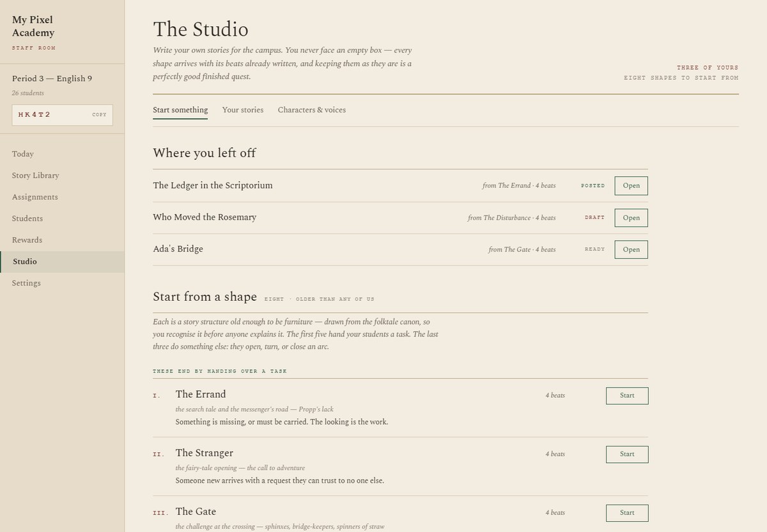The height and width of the screenshot is (532, 767).
Task: Start a story from The Errand
Action: pos(627,396)
